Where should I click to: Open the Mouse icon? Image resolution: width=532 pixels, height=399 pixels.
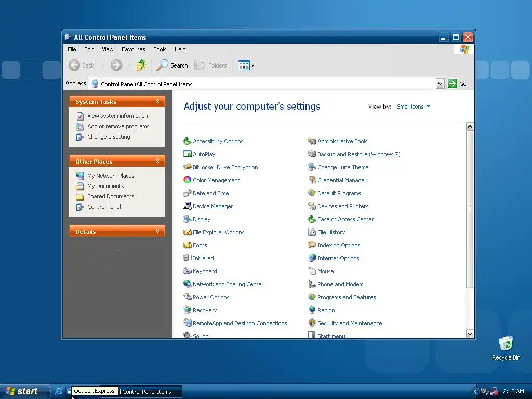(312, 271)
